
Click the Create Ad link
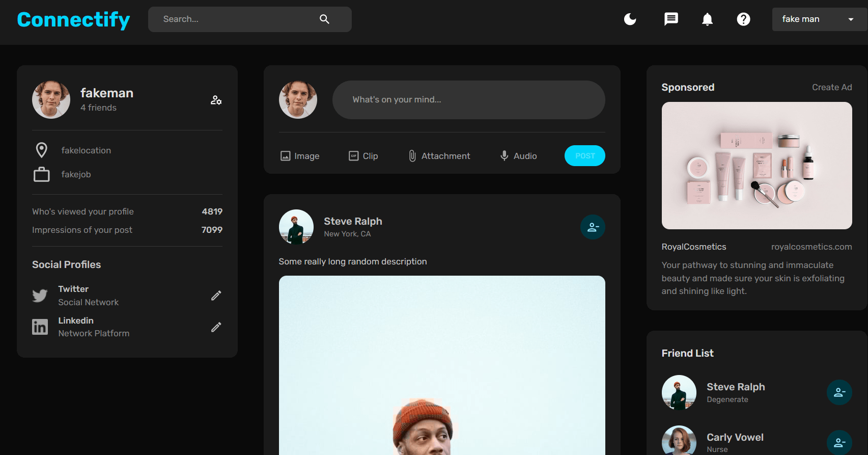click(831, 87)
